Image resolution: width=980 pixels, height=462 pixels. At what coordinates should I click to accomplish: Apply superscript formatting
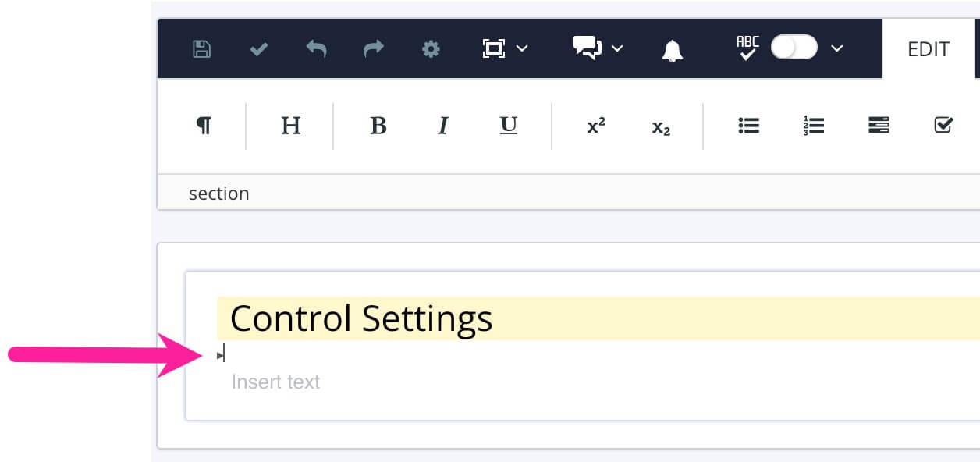(x=595, y=126)
